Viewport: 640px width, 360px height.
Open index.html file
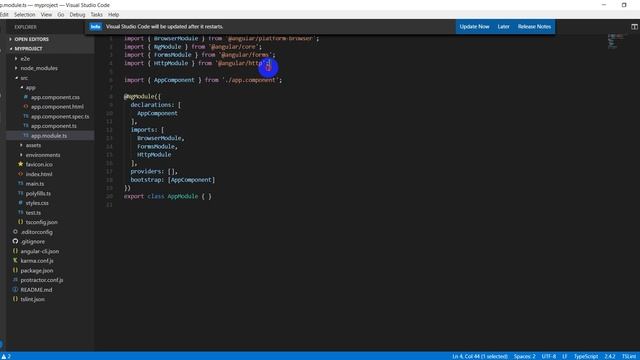(39, 174)
